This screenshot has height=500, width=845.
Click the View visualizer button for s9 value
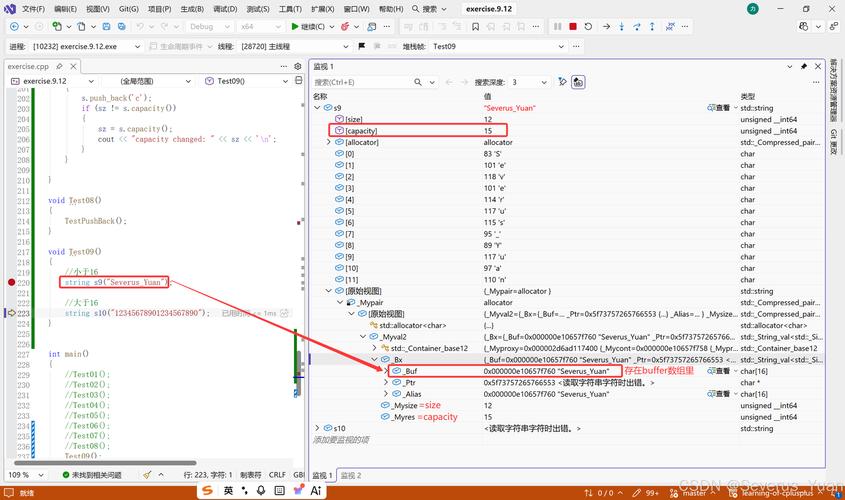[x=718, y=108]
